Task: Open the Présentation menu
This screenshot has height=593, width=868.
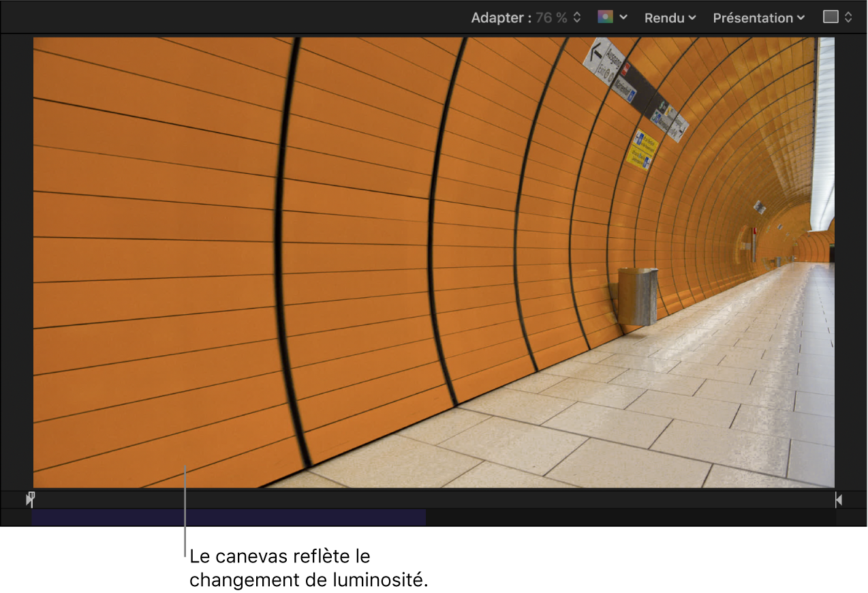Action: click(x=758, y=18)
